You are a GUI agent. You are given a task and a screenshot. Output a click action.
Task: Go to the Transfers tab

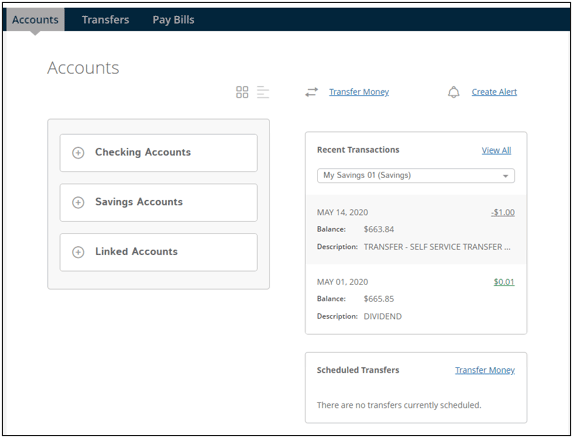(105, 19)
